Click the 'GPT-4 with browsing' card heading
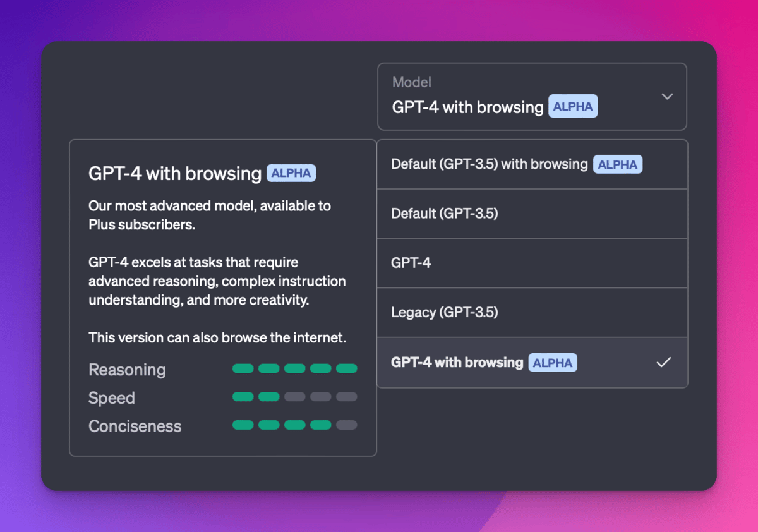This screenshot has height=532, width=758. click(175, 174)
